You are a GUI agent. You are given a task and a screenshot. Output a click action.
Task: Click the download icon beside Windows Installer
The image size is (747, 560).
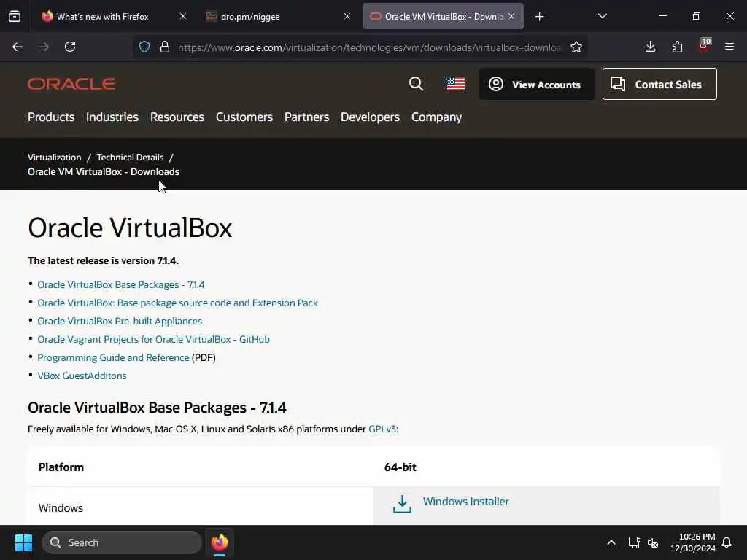pyautogui.click(x=402, y=504)
